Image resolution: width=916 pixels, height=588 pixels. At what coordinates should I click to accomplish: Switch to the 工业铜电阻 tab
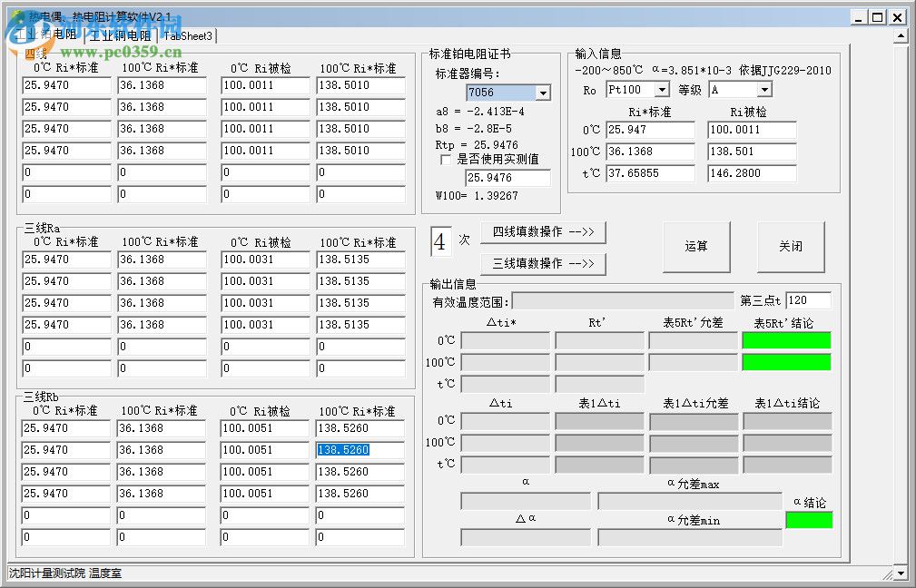coord(120,35)
